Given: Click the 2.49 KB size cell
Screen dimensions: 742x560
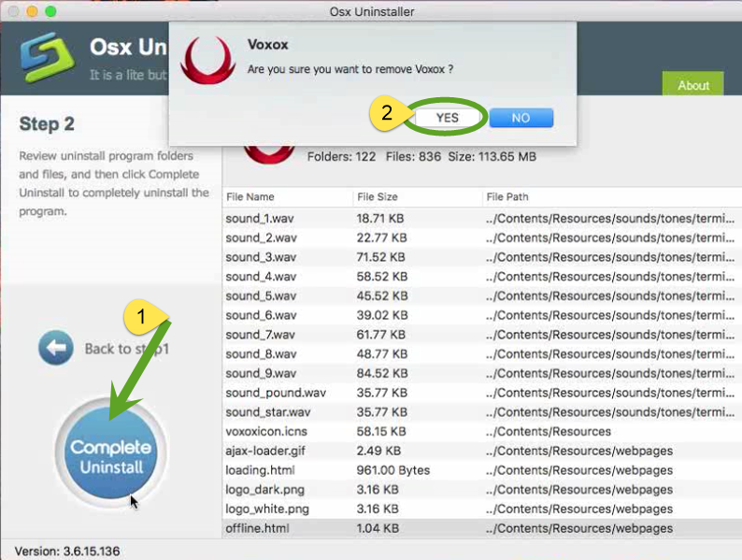Looking at the screenshot, I should pyautogui.click(x=378, y=452).
